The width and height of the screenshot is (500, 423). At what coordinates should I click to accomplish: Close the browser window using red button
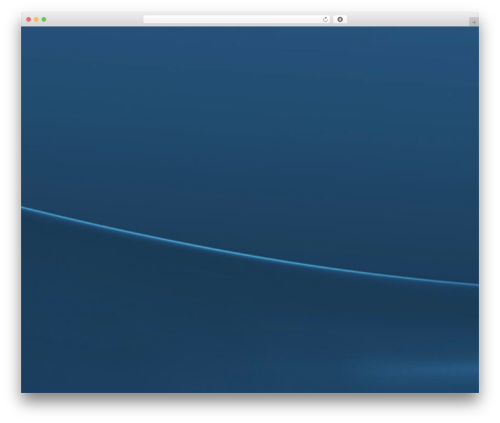point(29,20)
